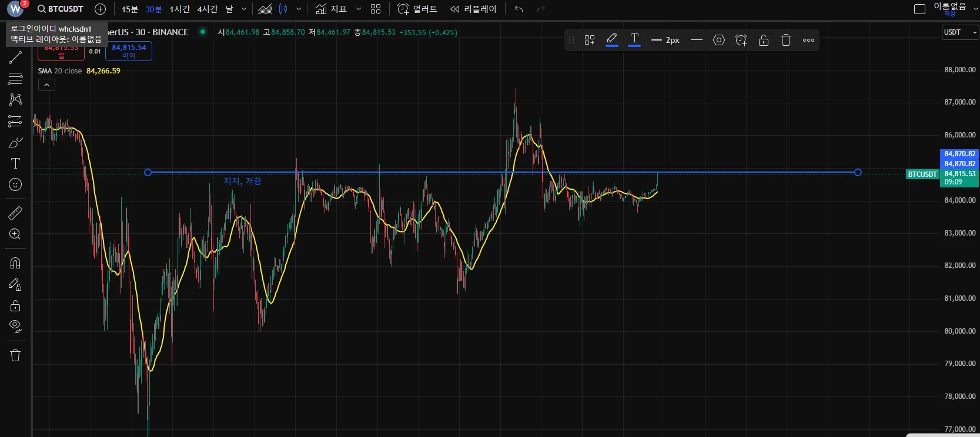Open the Fibonacci and Gann tools

[15, 78]
